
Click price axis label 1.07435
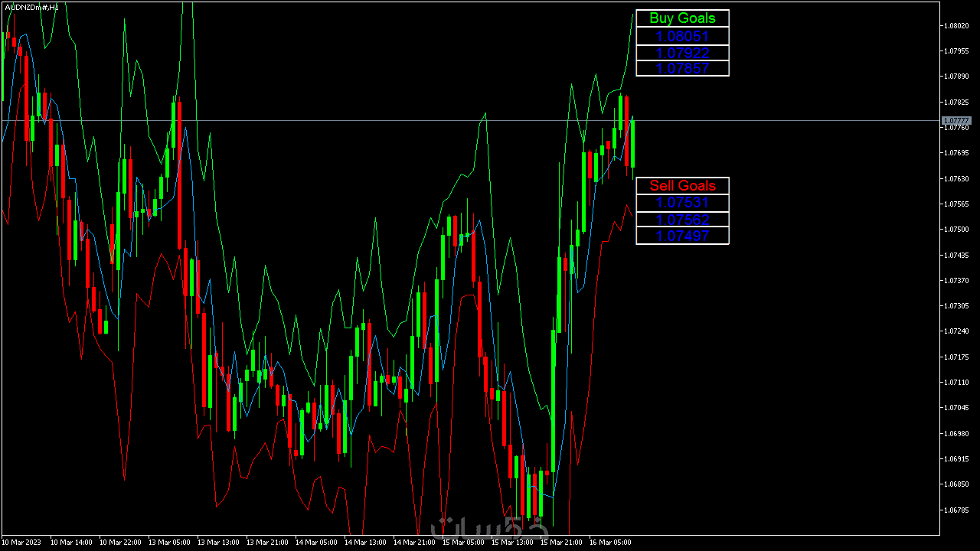(957, 255)
